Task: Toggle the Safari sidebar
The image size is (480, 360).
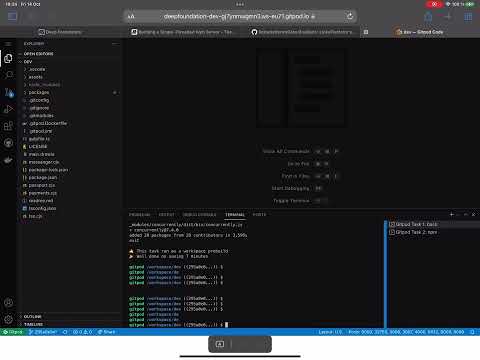Action: coord(12,16)
